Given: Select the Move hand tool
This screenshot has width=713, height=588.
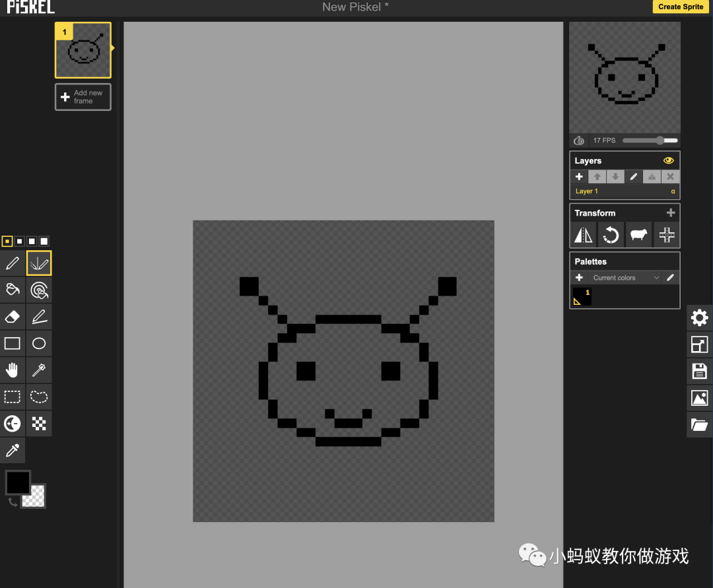Looking at the screenshot, I should click(13, 370).
